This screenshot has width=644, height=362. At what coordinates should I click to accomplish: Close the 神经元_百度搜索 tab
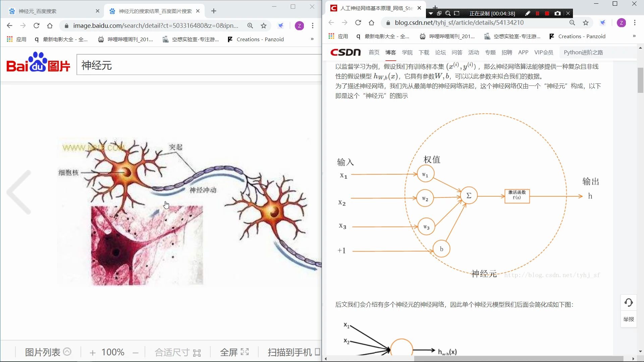click(x=98, y=11)
